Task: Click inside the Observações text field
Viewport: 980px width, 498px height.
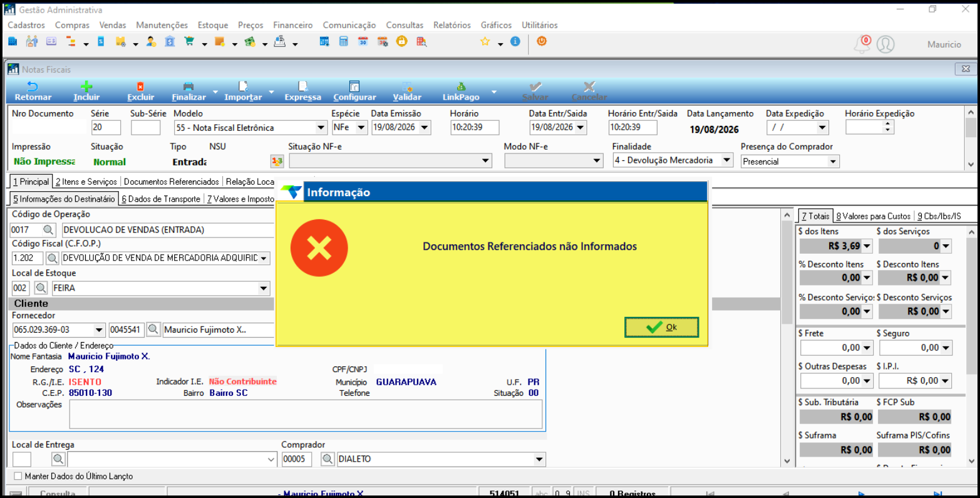Action: pyautogui.click(x=306, y=414)
